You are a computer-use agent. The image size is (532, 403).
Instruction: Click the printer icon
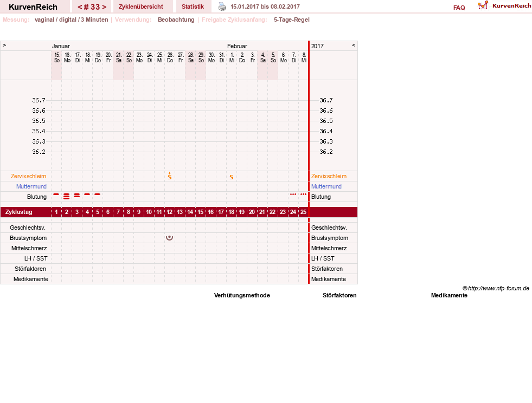click(222, 7)
